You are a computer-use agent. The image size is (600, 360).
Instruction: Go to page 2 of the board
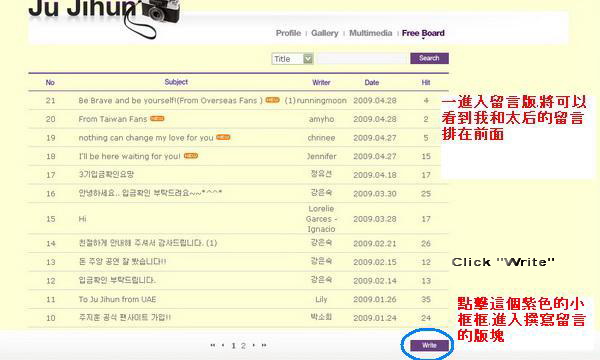point(243,345)
